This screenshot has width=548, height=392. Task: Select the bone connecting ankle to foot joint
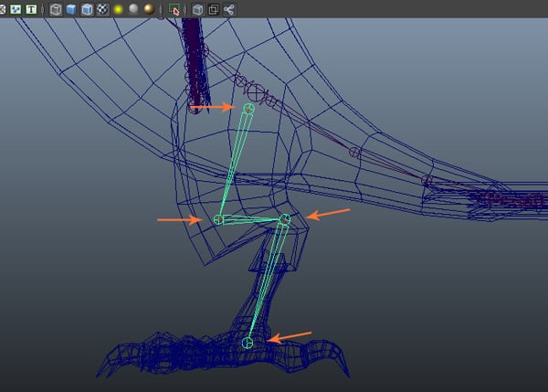tap(267, 281)
